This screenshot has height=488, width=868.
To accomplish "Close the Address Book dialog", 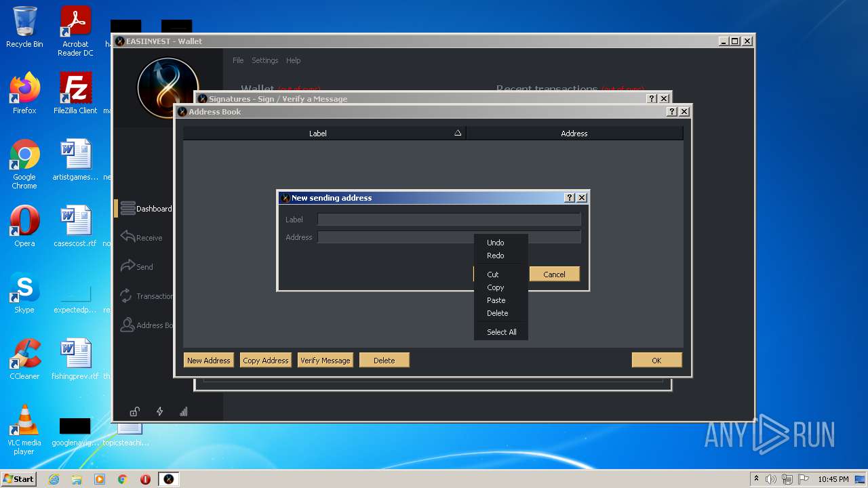I will pos(684,112).
